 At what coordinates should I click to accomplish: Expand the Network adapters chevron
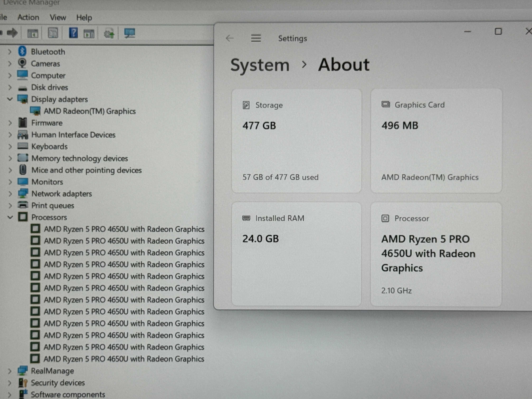10,194
